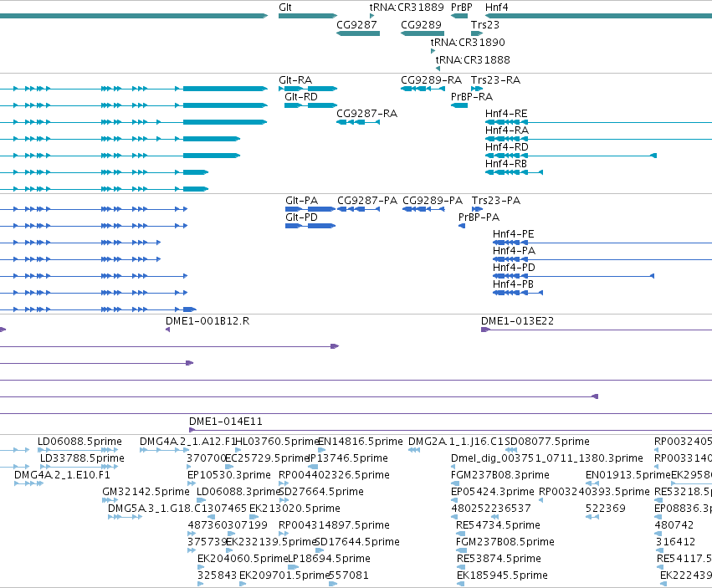Image resolution: width=712 pixels, height=588 pixels.
Task: Select the tRNA:CR31889 gene feature
Action: (371, 16)
